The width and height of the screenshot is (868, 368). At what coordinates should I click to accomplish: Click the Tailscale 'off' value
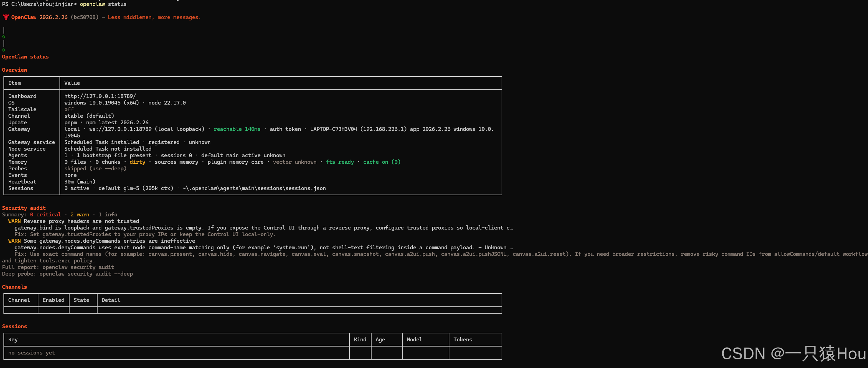click(69, 109)
